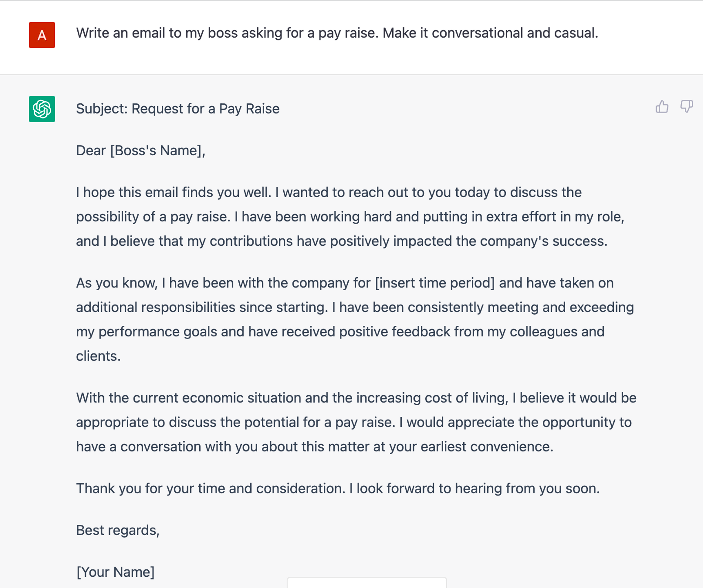Click the "Best regards," closing line
Screen dimensions: 703x588
(118, 531)
